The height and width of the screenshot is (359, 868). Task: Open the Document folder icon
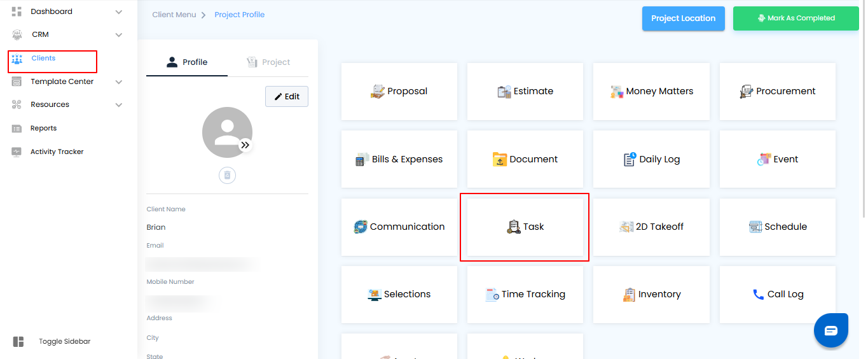(x=500, y=159)
